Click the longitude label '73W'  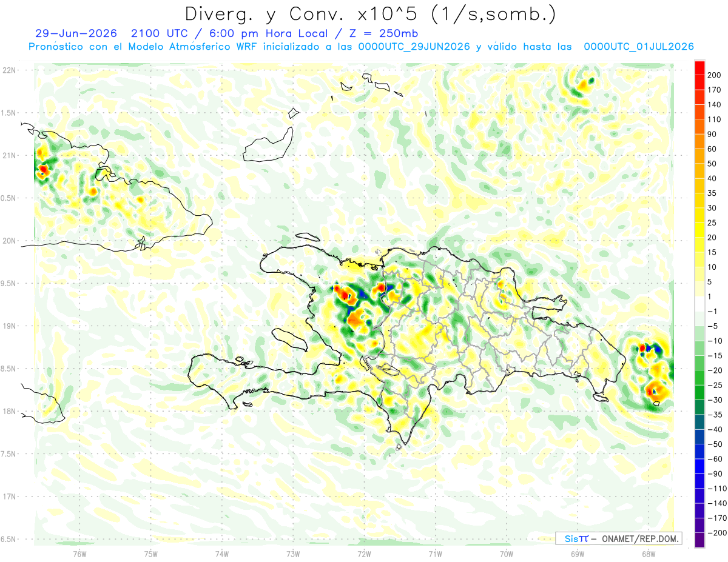293,554
